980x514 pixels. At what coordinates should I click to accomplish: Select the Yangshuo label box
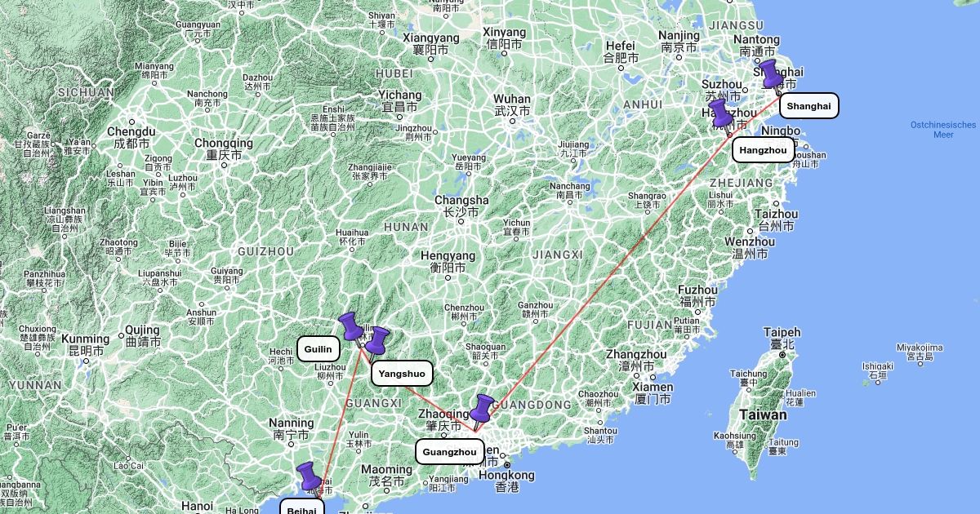coord(402,374)
